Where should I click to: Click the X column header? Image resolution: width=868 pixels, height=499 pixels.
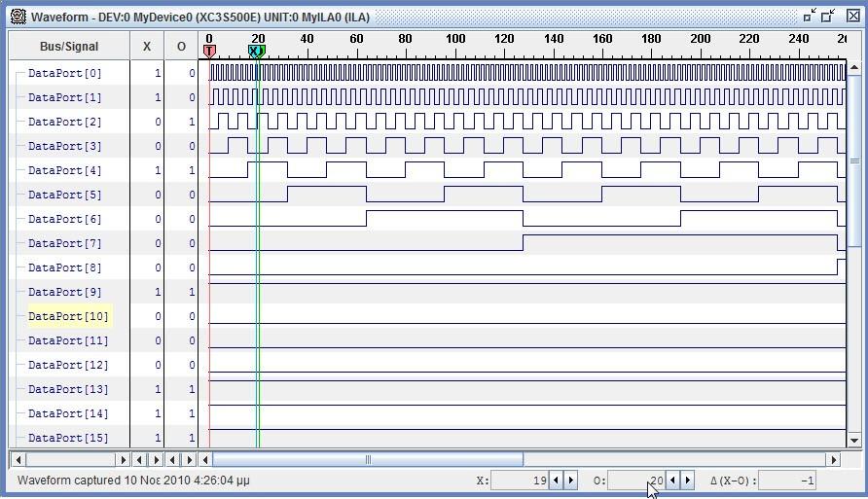pos(147,46)
